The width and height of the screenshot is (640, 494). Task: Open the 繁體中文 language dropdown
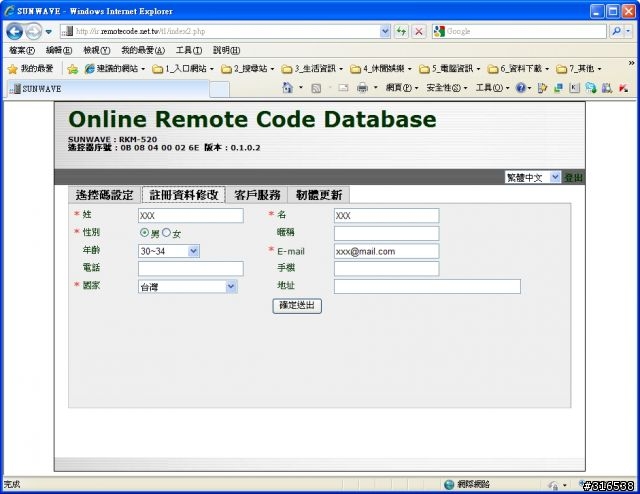coord(533,178)
